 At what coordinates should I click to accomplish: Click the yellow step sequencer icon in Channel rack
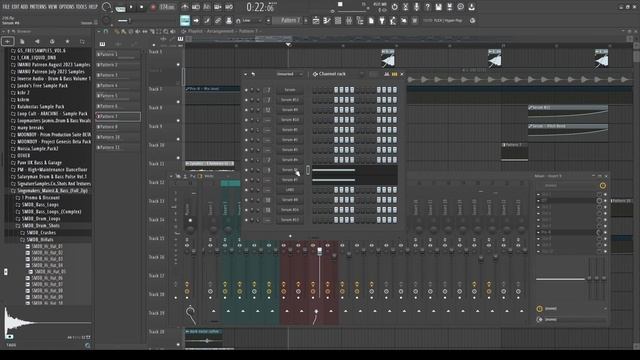click(394, 74)
